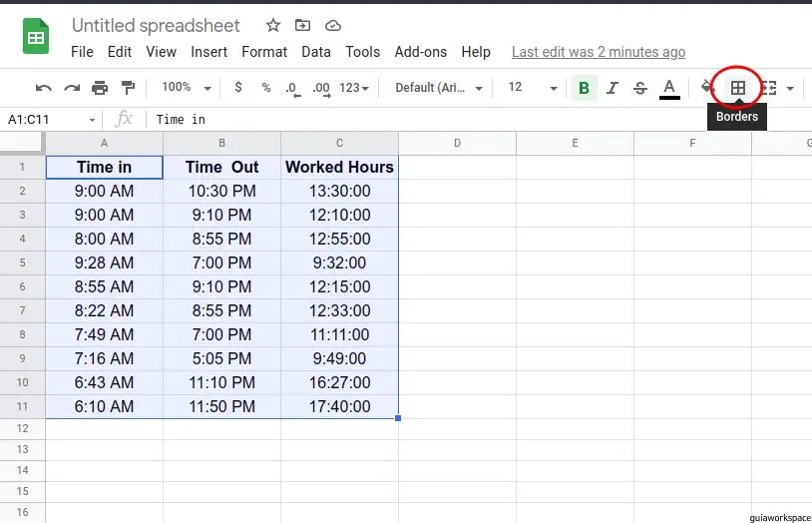Image resolution: width=812 pixels, height=523 pixels.
Task: Open the Tools menu
Action: coord(362,52)
